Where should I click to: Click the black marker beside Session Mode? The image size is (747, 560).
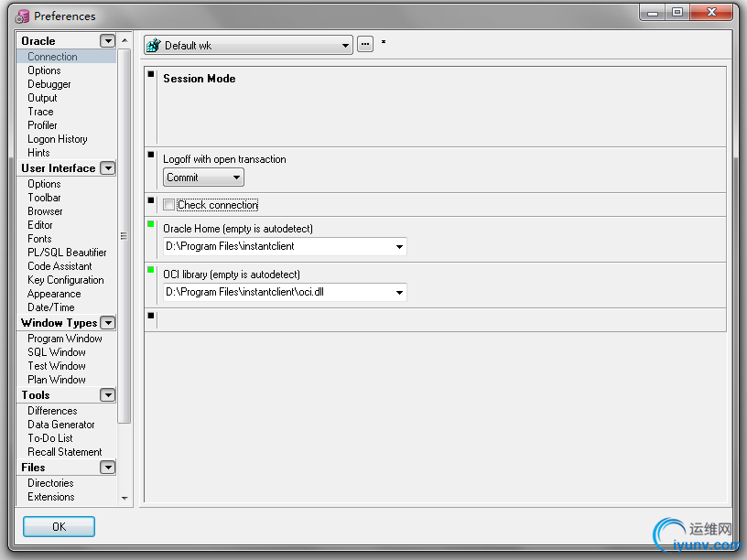coord(151,74)
